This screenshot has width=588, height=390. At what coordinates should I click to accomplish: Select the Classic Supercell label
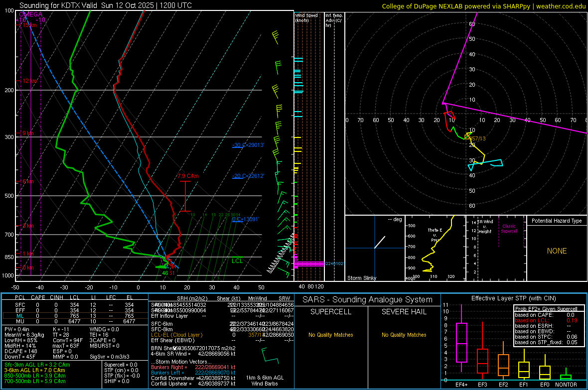pyautogui.click(x=509, y=229)
